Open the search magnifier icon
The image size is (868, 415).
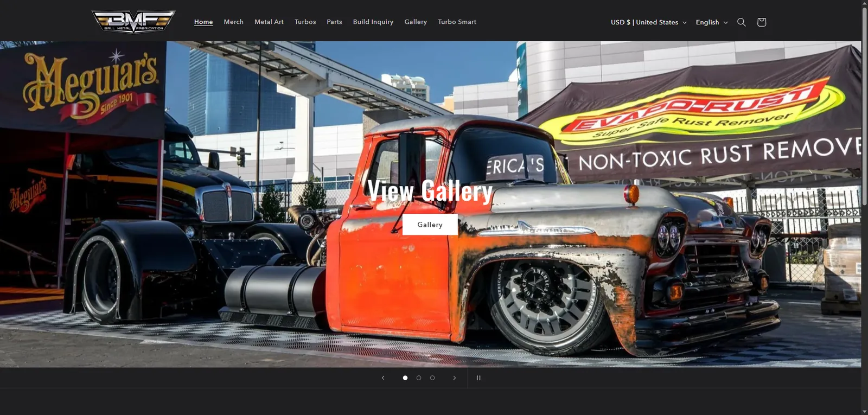[x=742, y=22]
